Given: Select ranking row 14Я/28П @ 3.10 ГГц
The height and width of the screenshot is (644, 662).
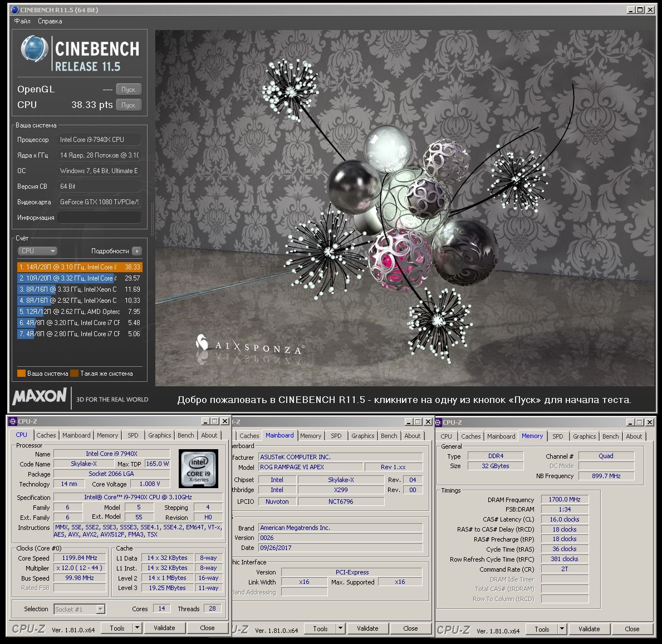Looking at the screenshot, I should 80,267.
